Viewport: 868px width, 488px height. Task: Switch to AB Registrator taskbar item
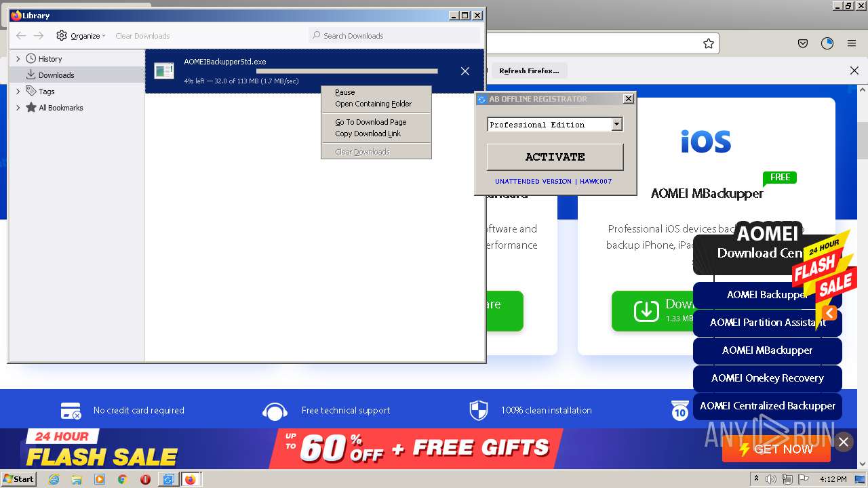click(167, 479)
